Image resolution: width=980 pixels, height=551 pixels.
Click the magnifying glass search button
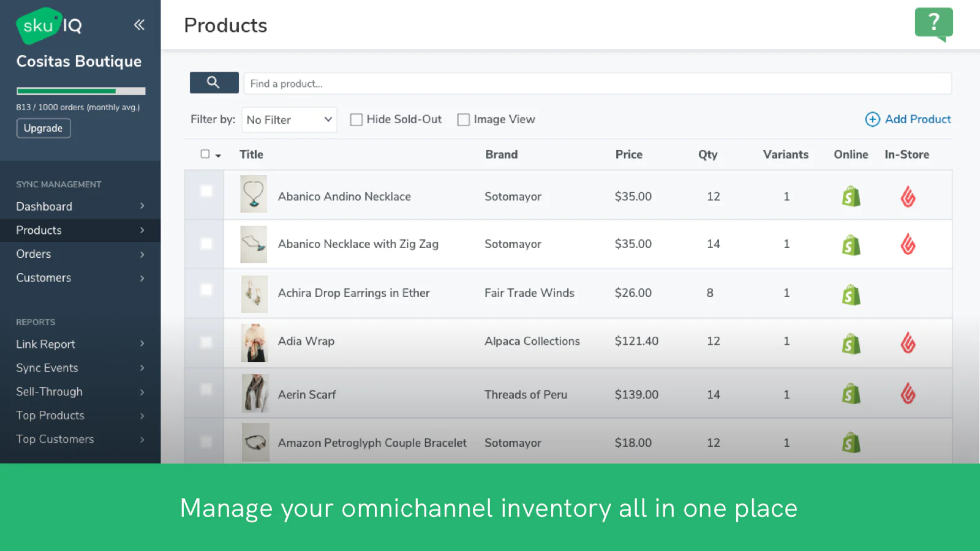(214, 83)
